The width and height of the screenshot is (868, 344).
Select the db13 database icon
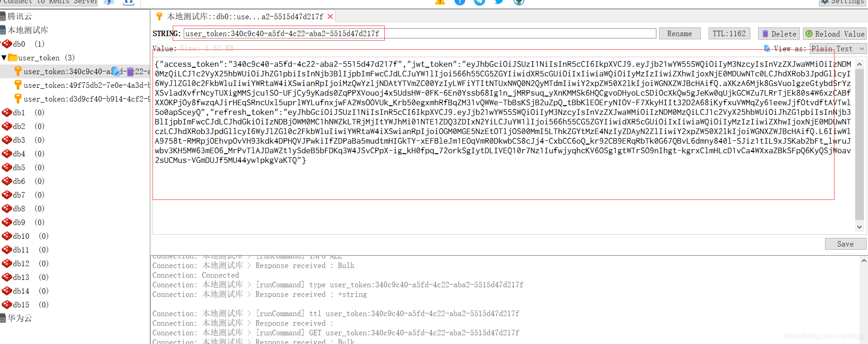7,277
